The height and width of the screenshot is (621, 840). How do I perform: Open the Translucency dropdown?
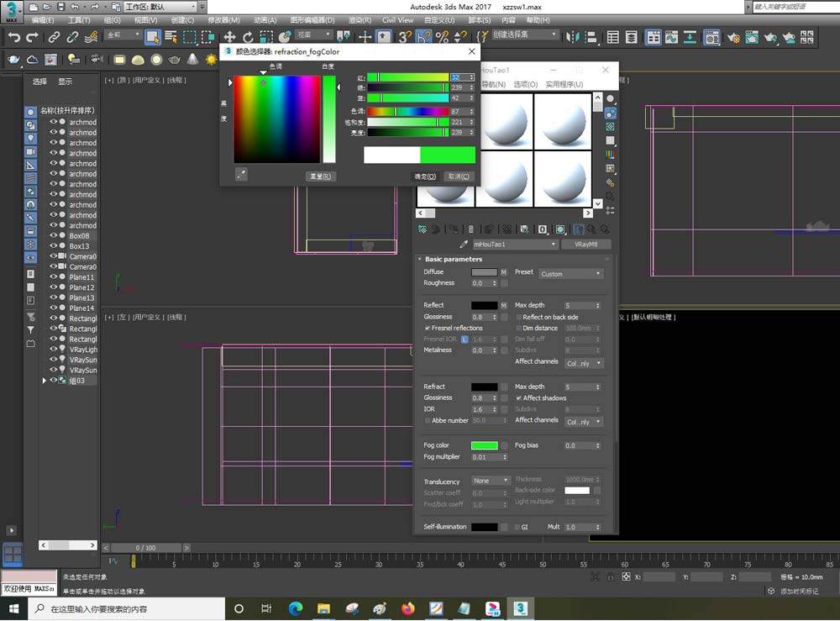coord(491,481)
